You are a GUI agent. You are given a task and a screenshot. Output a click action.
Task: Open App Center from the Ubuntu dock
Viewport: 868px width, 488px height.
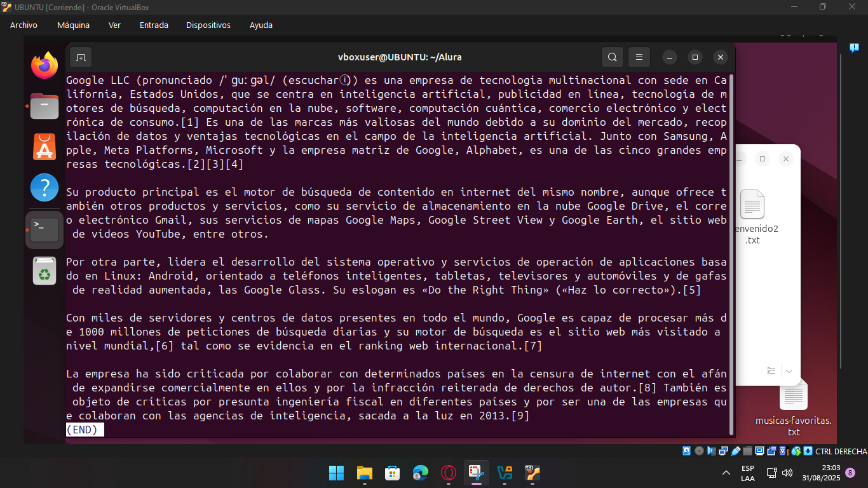[x=44, y=147]
